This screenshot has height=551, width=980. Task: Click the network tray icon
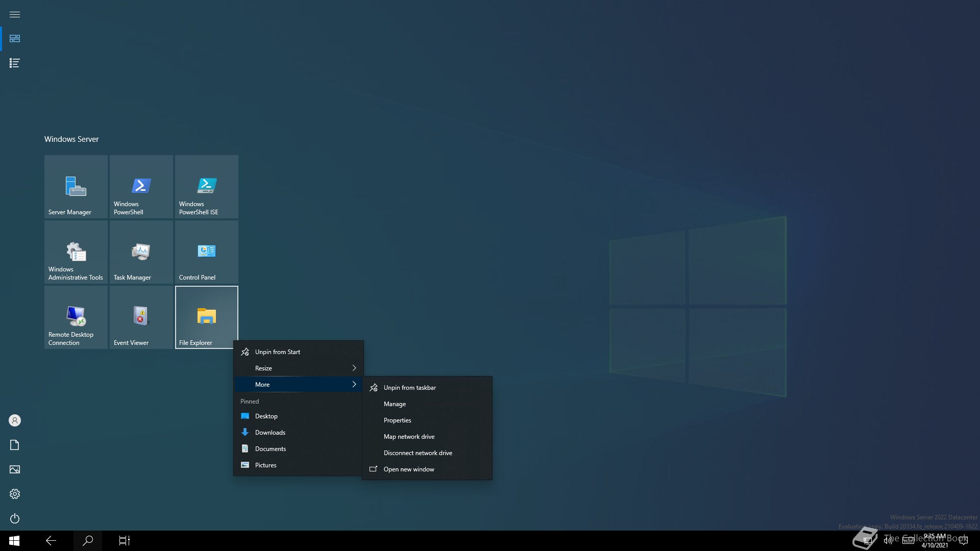[x=867, y=541]
